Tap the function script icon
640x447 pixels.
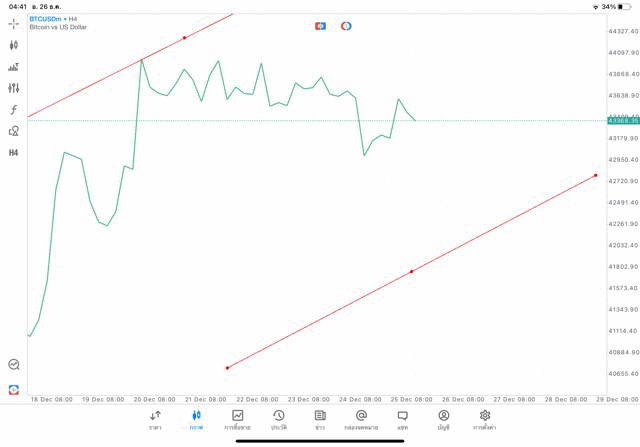(14, 110)
